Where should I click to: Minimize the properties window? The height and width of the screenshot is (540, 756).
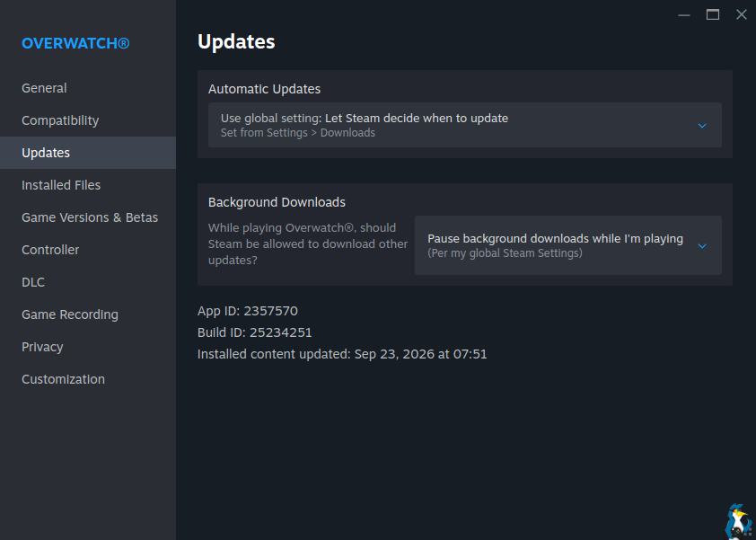point(683,15)
